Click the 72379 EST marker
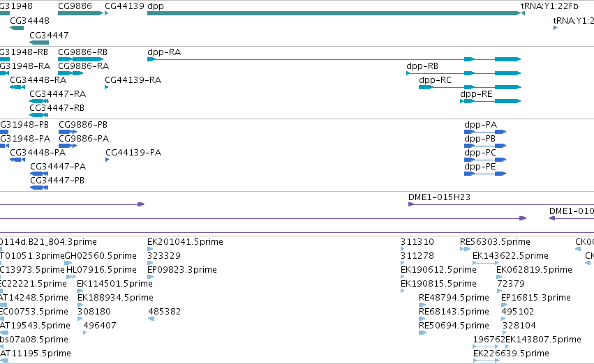 [x=499, y=291]
